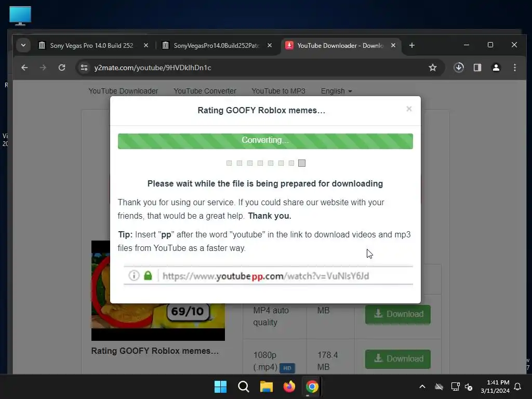Click the Chrome back arrow

[24, 68]
